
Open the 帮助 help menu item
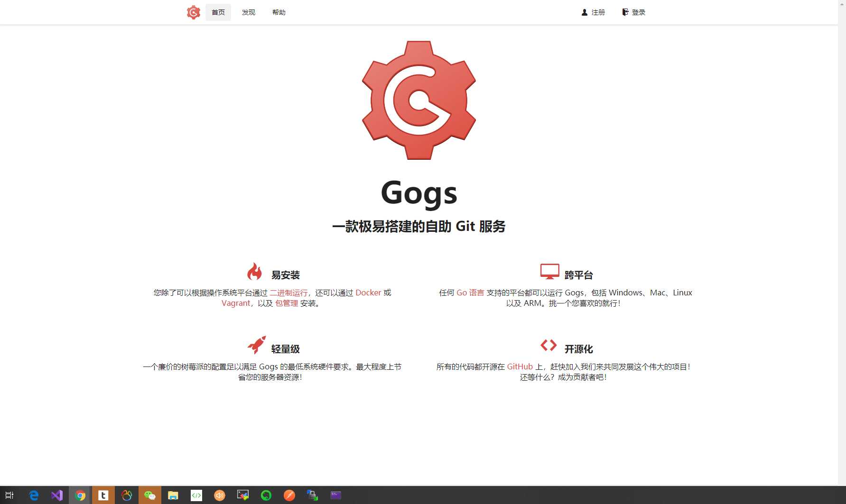[279, 12]
